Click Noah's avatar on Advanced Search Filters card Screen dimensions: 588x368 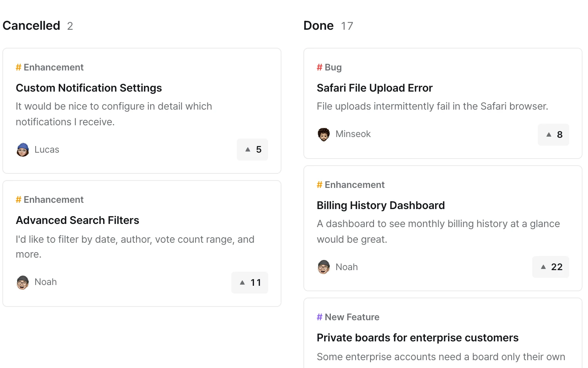point(23,282)
